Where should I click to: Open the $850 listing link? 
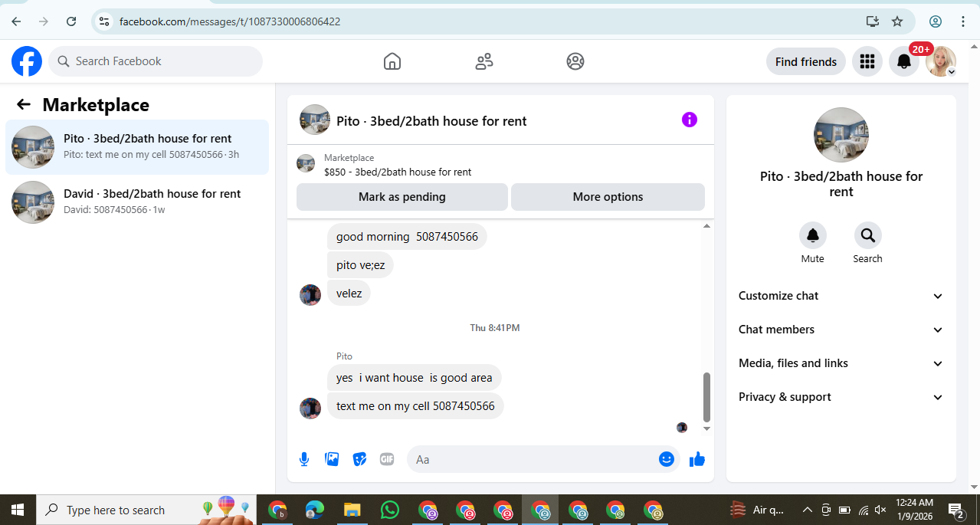[398, 172]
